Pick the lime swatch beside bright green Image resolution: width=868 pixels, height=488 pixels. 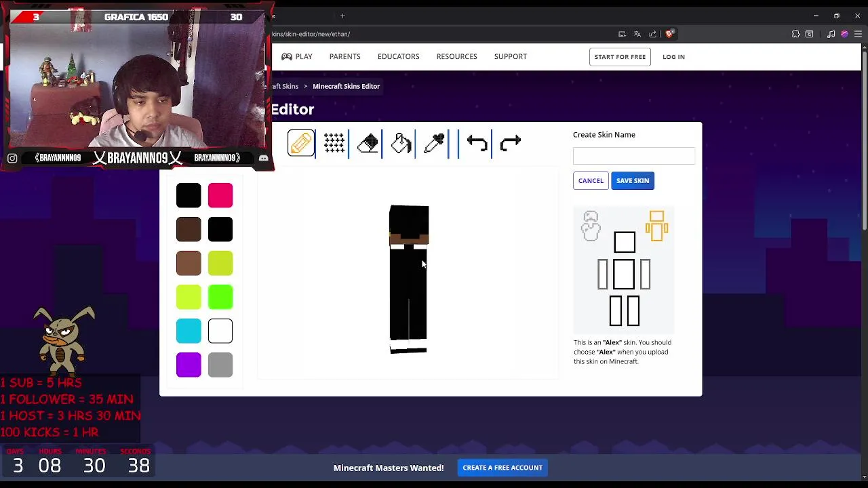click(x=189, y=297)
